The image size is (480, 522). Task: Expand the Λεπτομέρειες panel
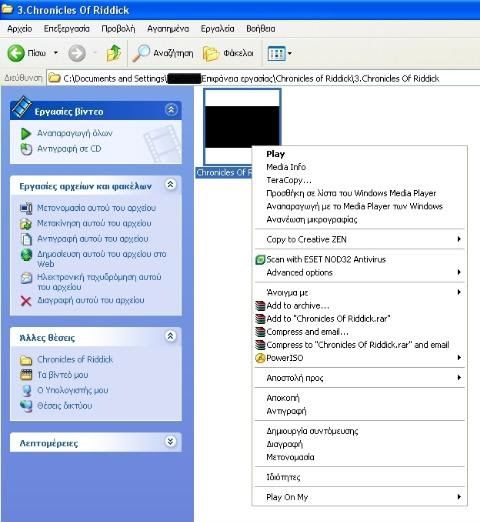click(170, 442)
